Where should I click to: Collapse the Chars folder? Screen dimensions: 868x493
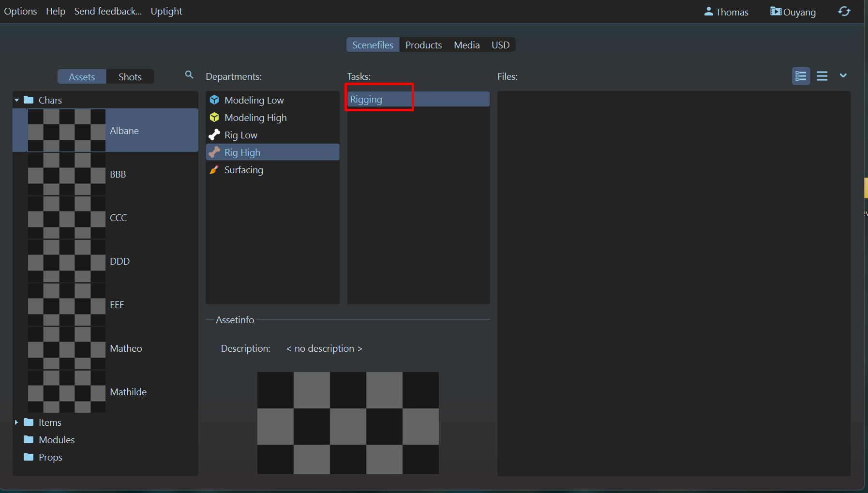pyautogui.click(x=17, y=100)
